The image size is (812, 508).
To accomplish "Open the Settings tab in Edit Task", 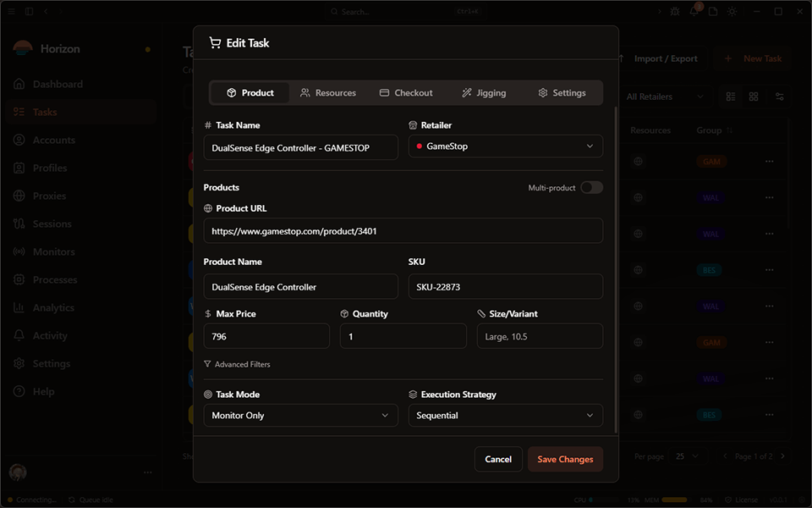I will tap(562, 93).
